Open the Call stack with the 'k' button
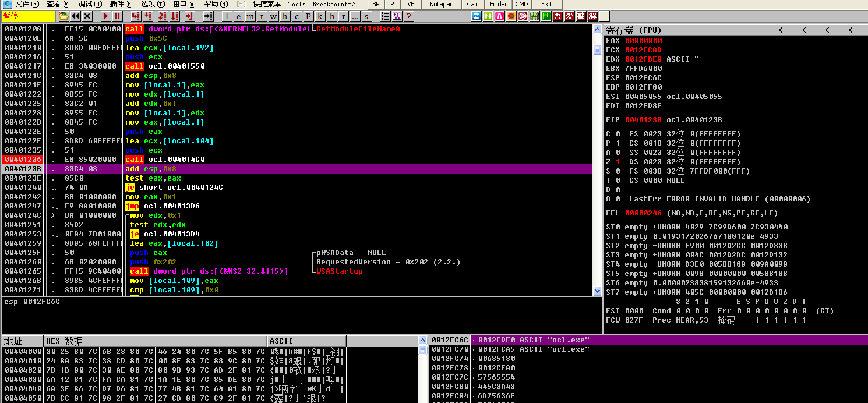 click(320, 16)
